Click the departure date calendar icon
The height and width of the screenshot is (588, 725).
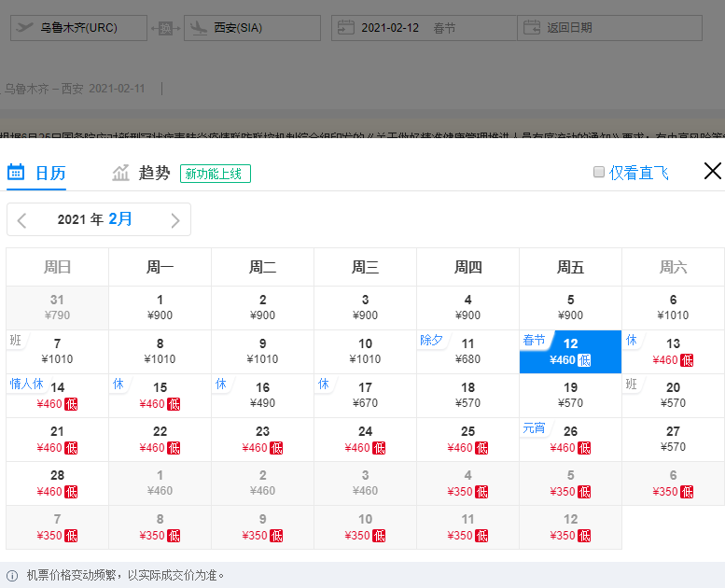344,28
